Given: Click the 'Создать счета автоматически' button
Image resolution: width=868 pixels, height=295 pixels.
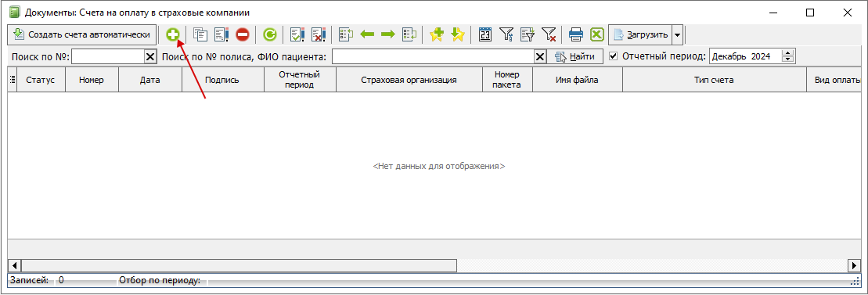Looking at the screenshot, I should (81, 35).
